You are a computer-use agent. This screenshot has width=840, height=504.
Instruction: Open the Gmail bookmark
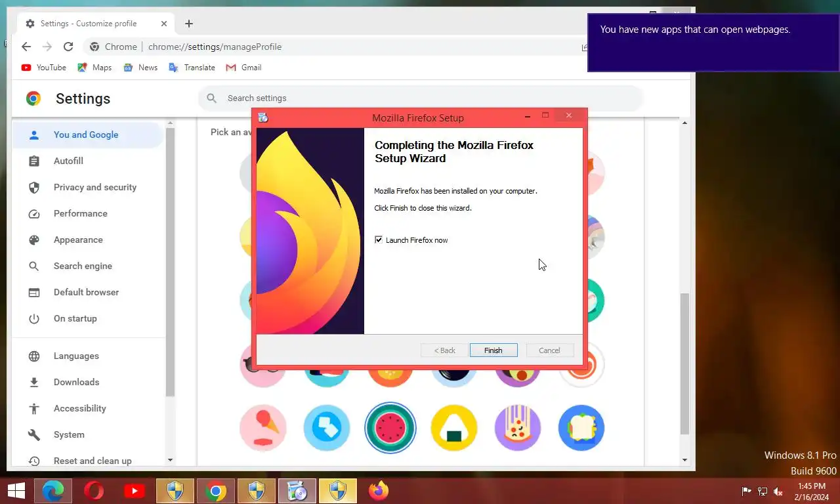(243, 68)
